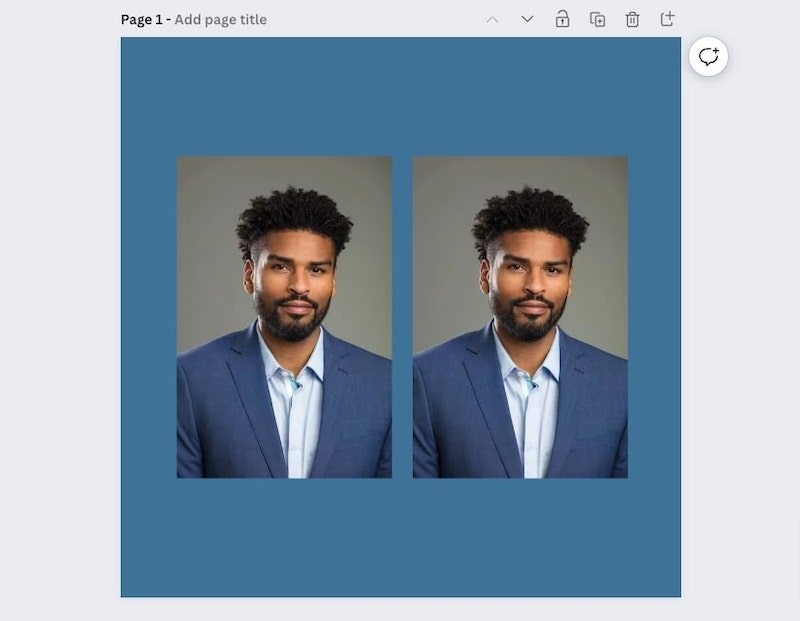Click the 'Page 1' label
The height and width of the screenshot is (621, 800).
coord(141,19)
